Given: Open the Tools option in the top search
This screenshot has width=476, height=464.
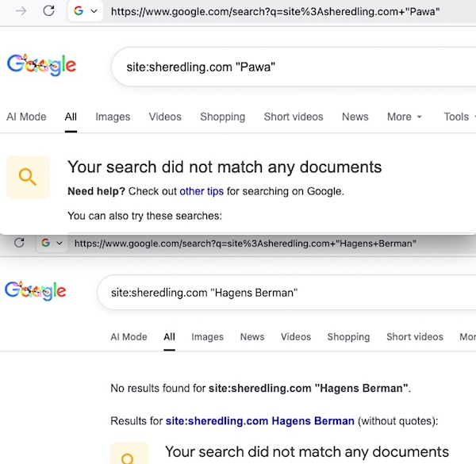Looking at the screenshot, I should point(457,117).
